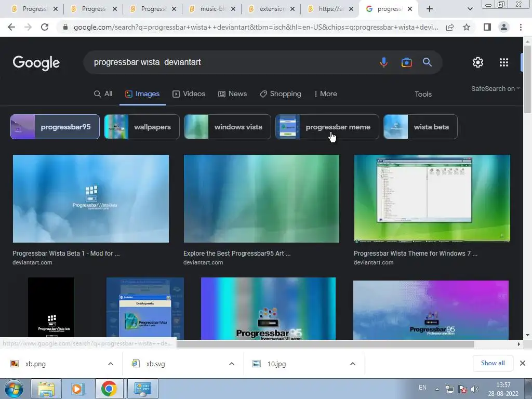Switch to the News results tab

232,94
